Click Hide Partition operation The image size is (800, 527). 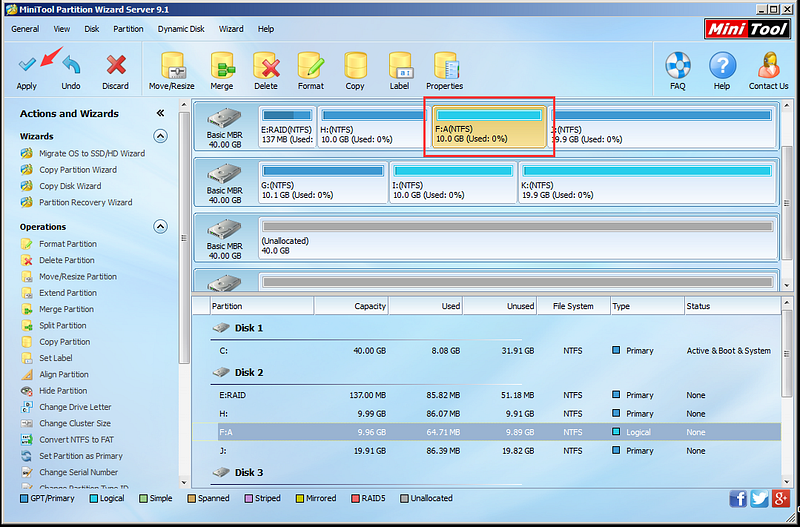[x=54, y=391]
